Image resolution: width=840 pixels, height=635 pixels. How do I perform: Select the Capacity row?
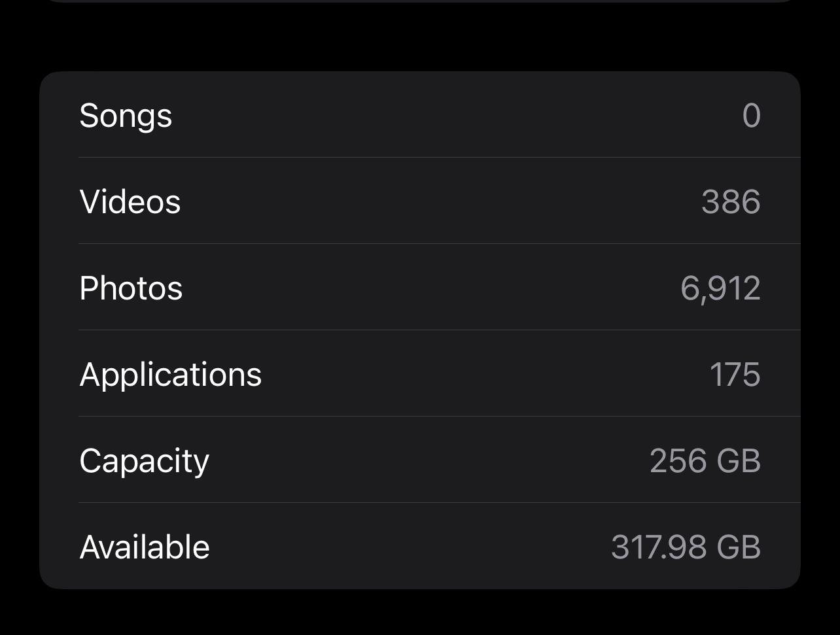point(419,460)
